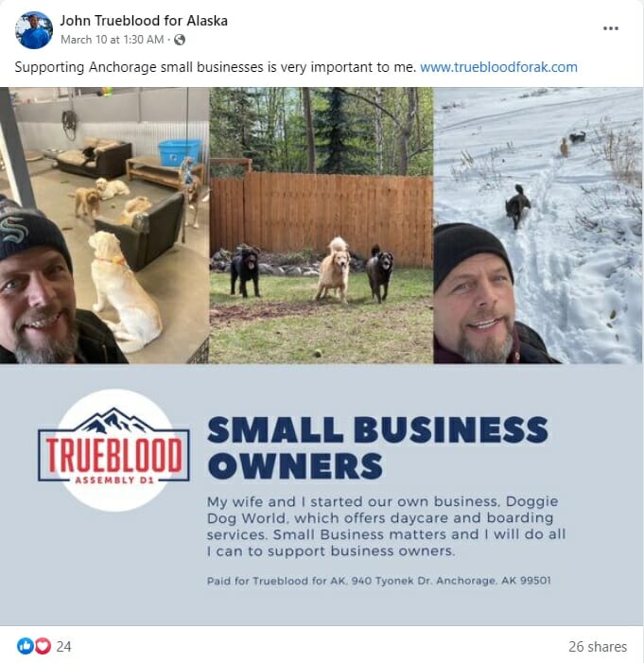Viewport: 644px width, 663px height.
Task: Click the Supporting Anchorage small businesses caption
Action: click(216, 67)
